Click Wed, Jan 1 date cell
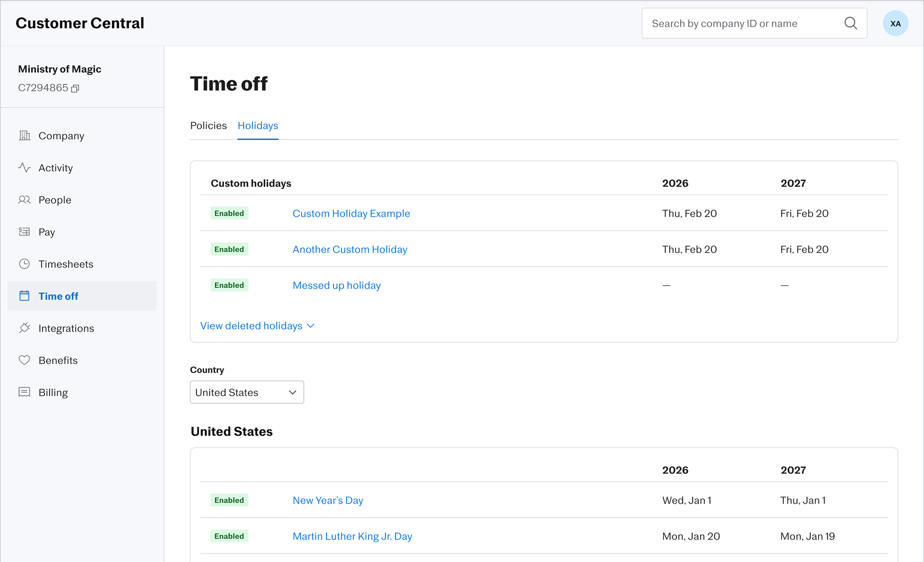This screenshot has width=924, height=562. [x=687, y=500]
